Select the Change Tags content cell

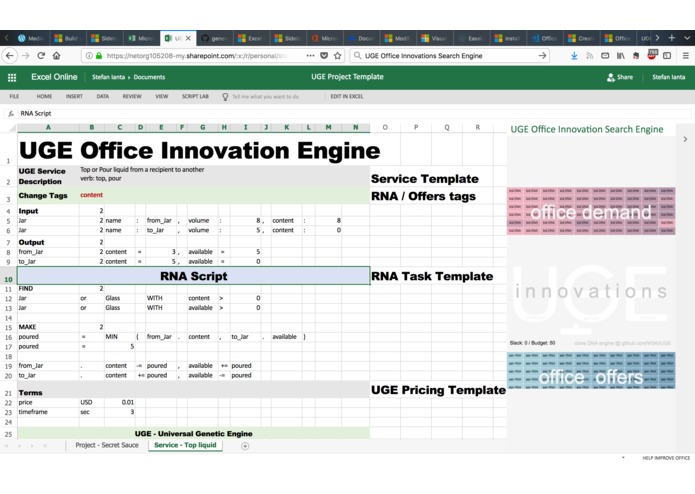click(x=91, y=195)
